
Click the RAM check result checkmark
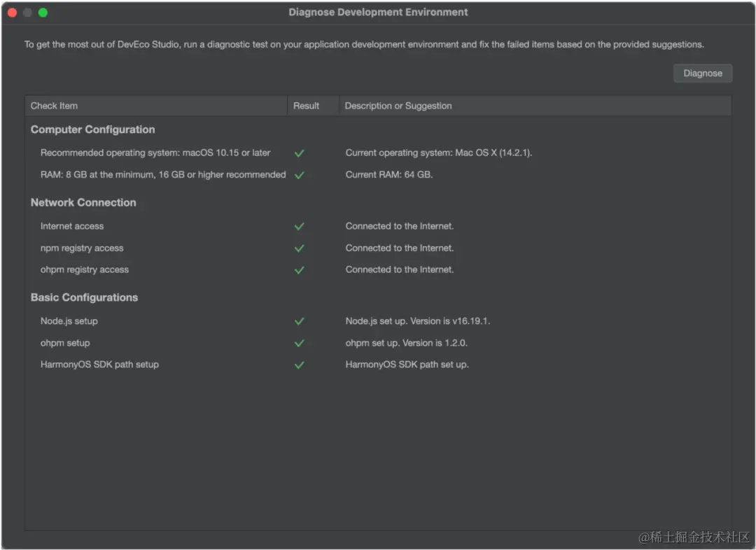pyautogui.click(x=300, y=175)
